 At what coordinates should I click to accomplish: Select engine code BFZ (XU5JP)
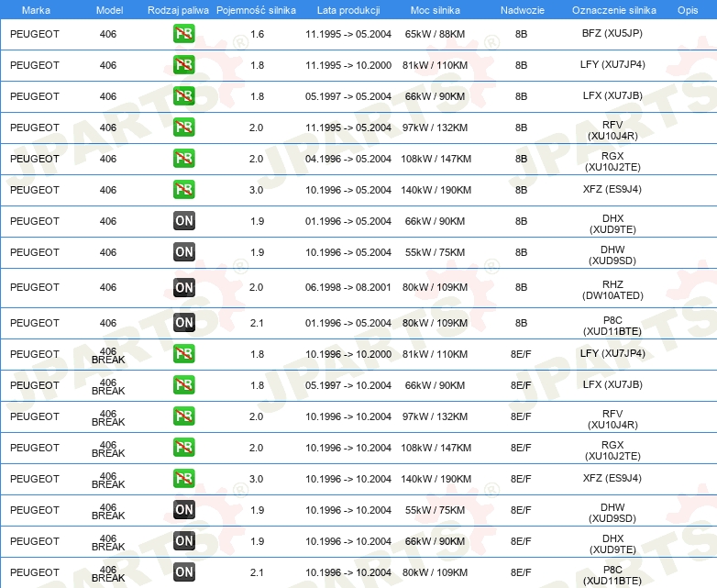612,33
